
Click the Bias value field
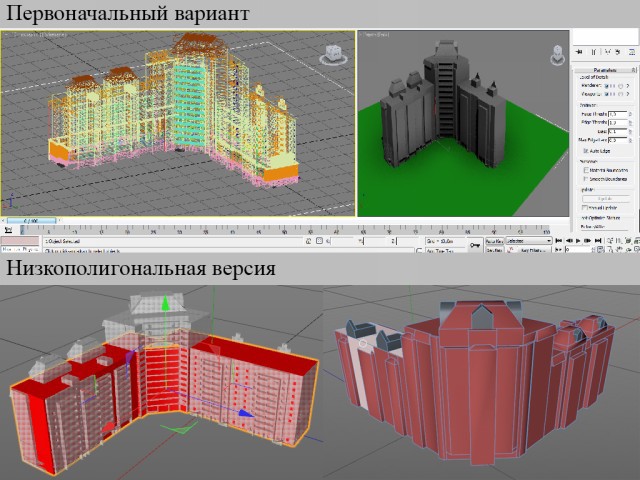(617, 131)
